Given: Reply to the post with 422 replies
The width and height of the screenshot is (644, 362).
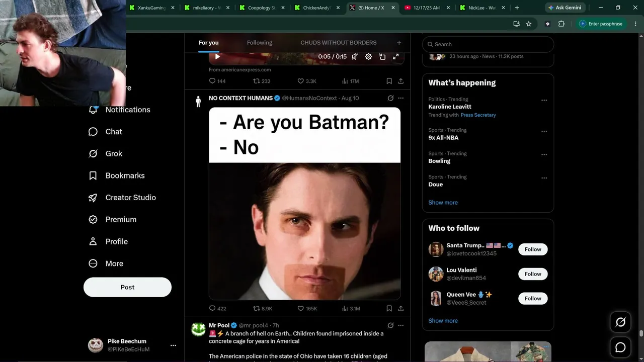Looking at the screenshot, I should tap(217, 308).
